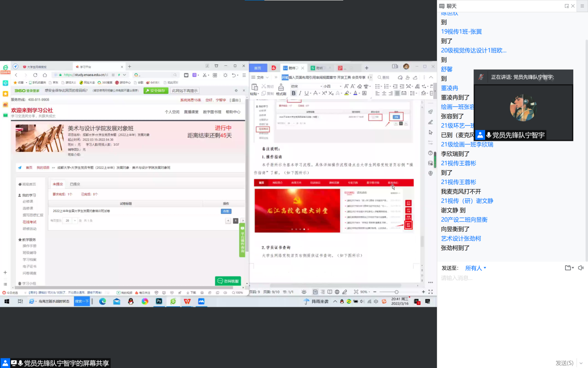
Task: Open QQ penguin in the taskbar
Action: (x=131, y=301)
